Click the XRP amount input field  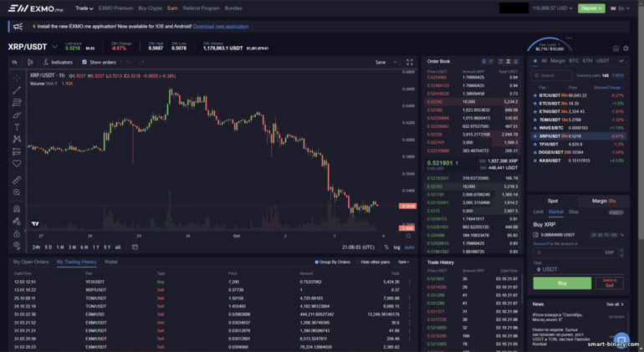pos(575,253)
